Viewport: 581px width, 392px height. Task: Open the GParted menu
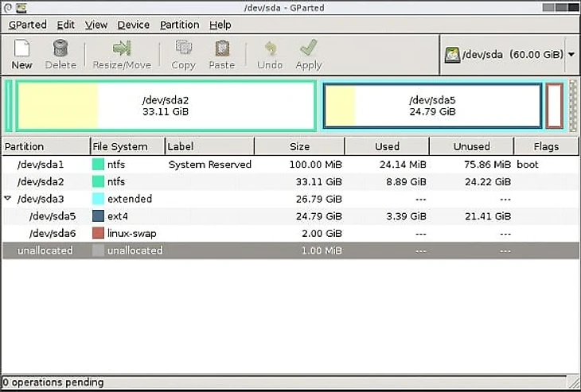[x=28, y=25]
